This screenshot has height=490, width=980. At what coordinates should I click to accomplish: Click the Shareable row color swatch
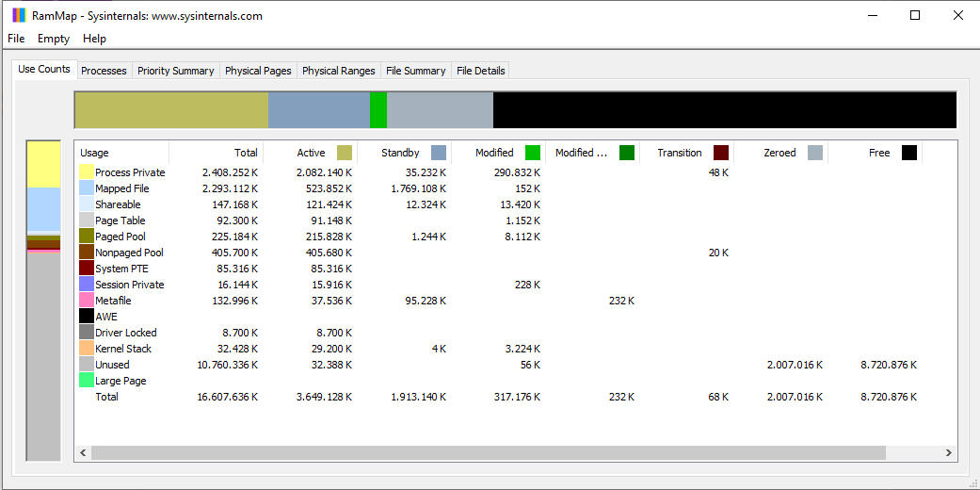pos(87,204)
